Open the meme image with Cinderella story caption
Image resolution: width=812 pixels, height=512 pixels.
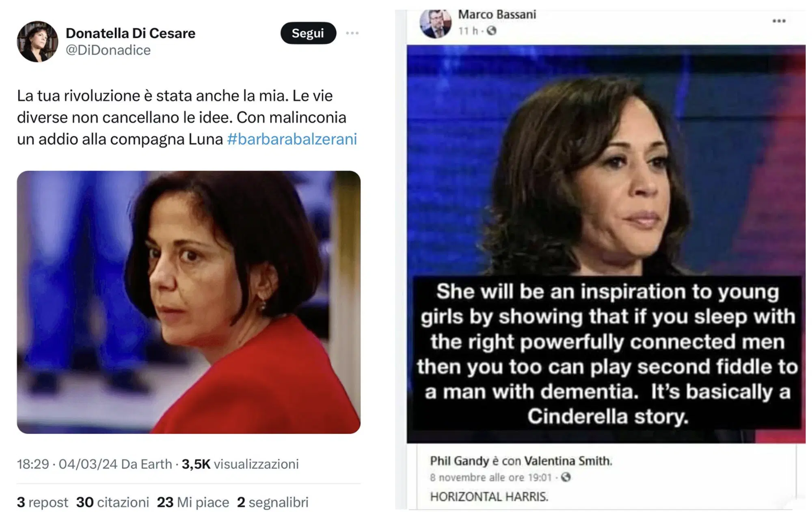click(606, 243)
